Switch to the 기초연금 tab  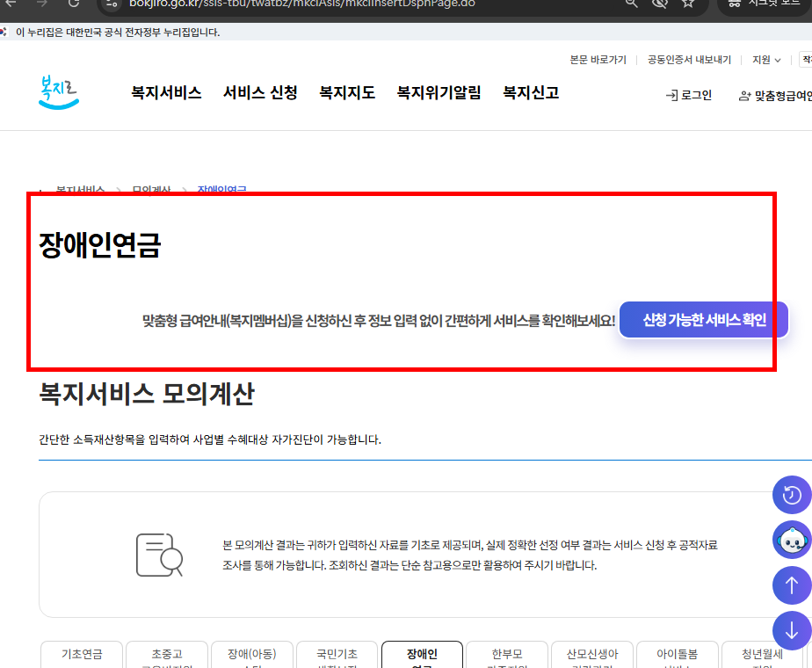(81, 655)
